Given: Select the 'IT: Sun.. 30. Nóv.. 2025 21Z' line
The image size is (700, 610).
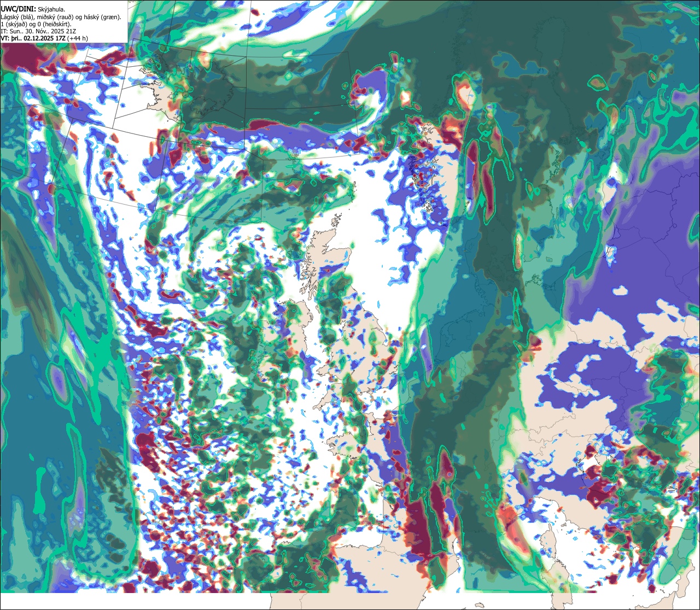Looking at the screenshot, I should (x=38, y=31).
